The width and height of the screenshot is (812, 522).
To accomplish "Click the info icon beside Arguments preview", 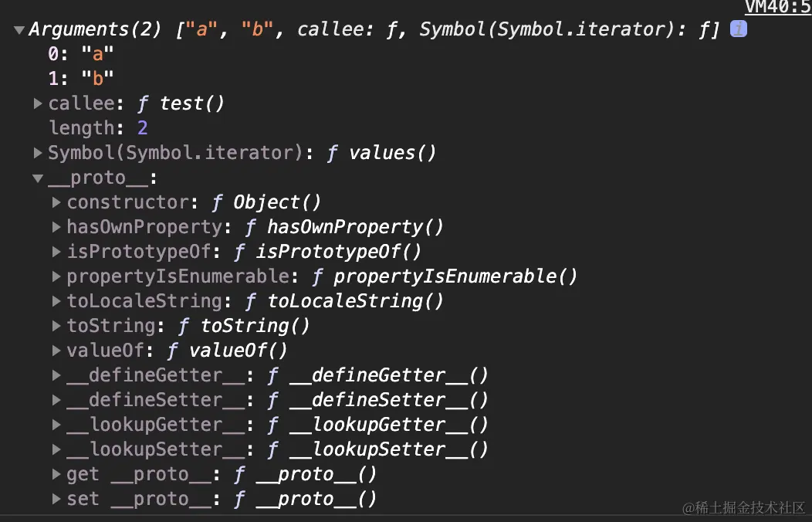I will [739, 29].
